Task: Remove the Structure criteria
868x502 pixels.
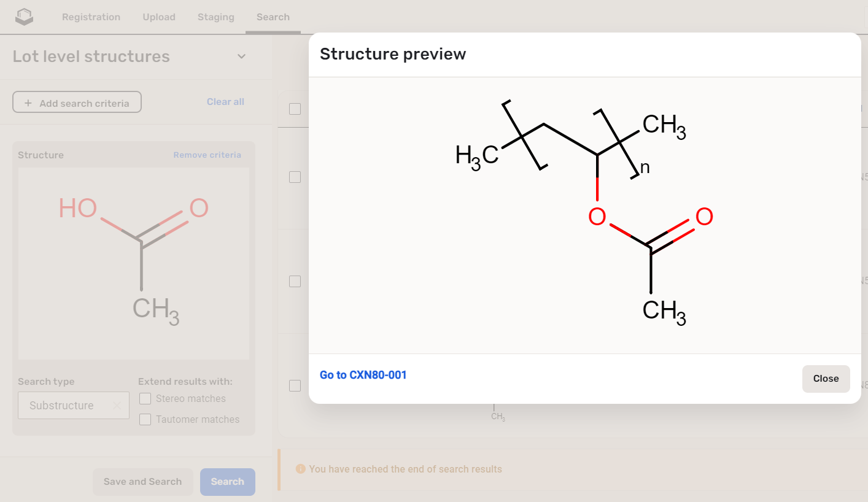Action: [207, 155]
